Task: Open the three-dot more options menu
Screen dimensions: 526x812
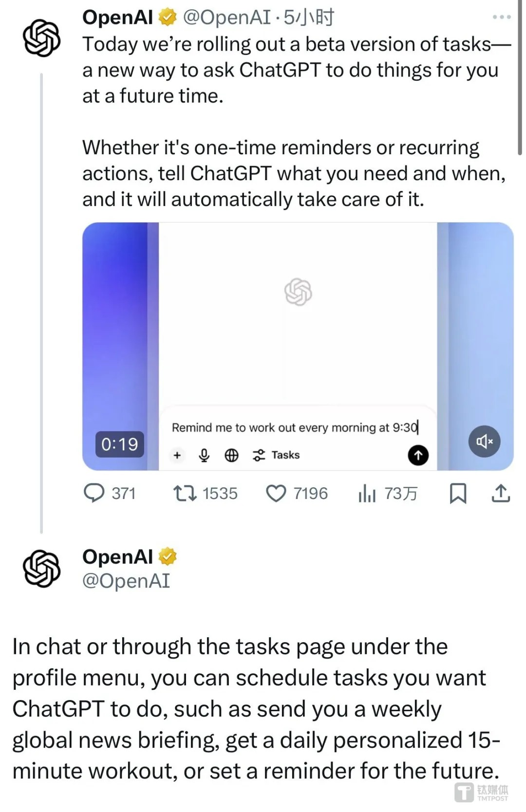Action: pyautogui.click(x=502, y=17)
